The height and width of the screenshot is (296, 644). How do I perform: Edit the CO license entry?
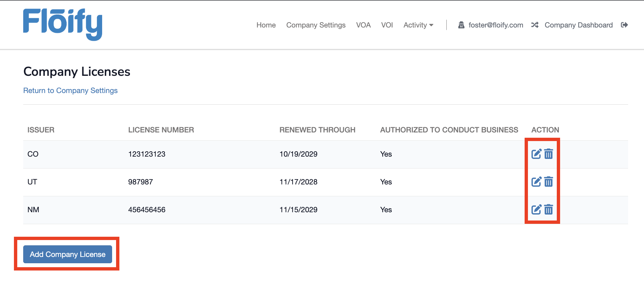(536, 154)
